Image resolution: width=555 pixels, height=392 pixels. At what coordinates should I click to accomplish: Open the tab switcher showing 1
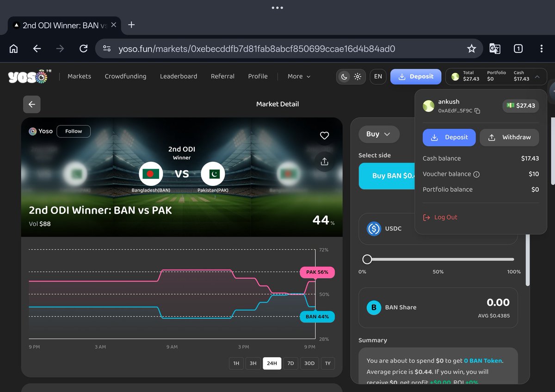click(x=518, y=49)
